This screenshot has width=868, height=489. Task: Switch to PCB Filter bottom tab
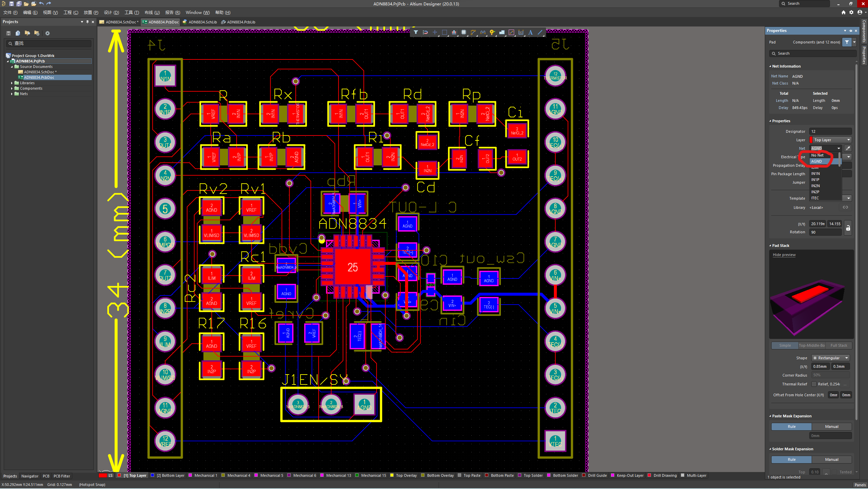62,476
